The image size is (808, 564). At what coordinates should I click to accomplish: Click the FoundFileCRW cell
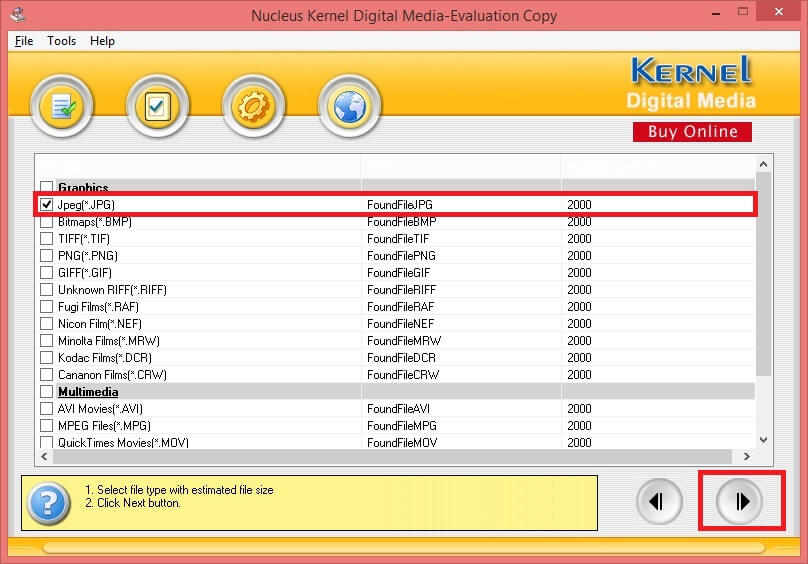pyautogui.click(x=402, y=375)
